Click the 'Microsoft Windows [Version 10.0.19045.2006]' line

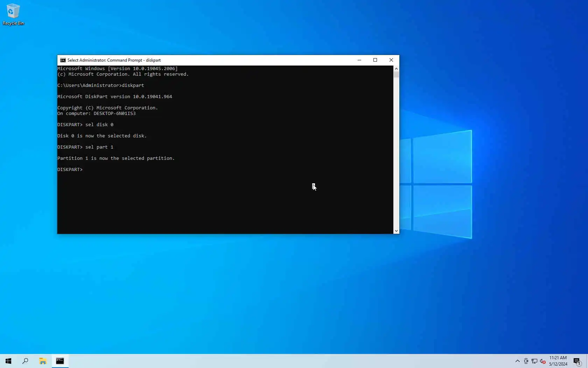pos(118,69)
